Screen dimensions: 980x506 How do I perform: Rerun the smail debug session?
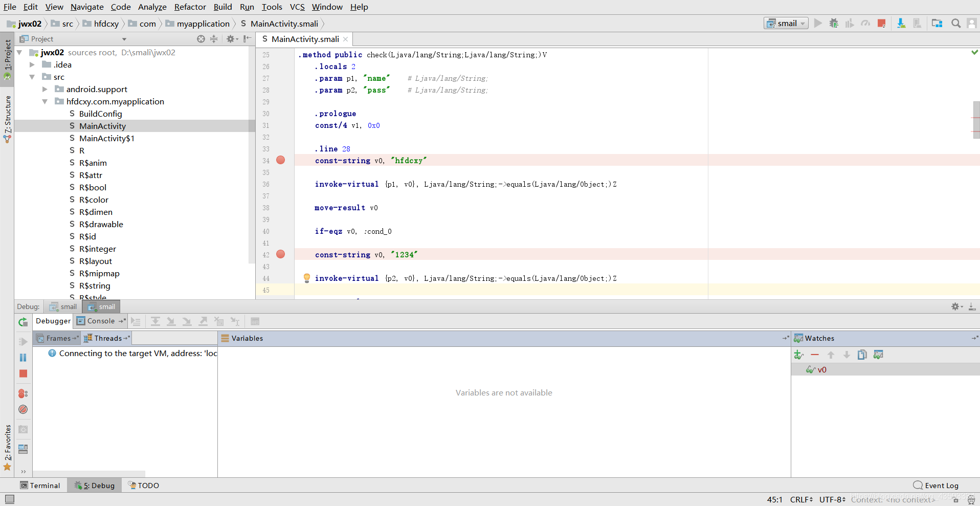point(23,322)
